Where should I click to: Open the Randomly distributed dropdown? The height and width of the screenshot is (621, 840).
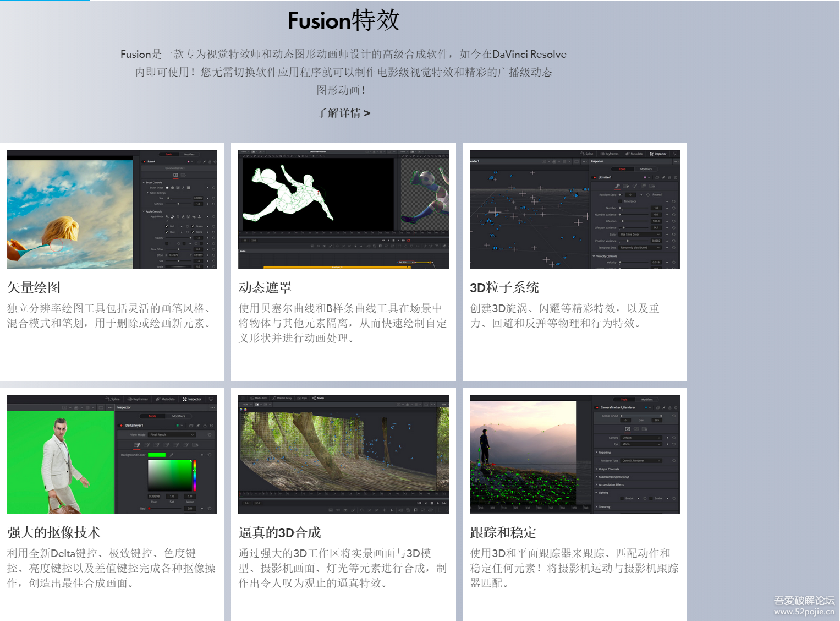click(x=640, y=248)
